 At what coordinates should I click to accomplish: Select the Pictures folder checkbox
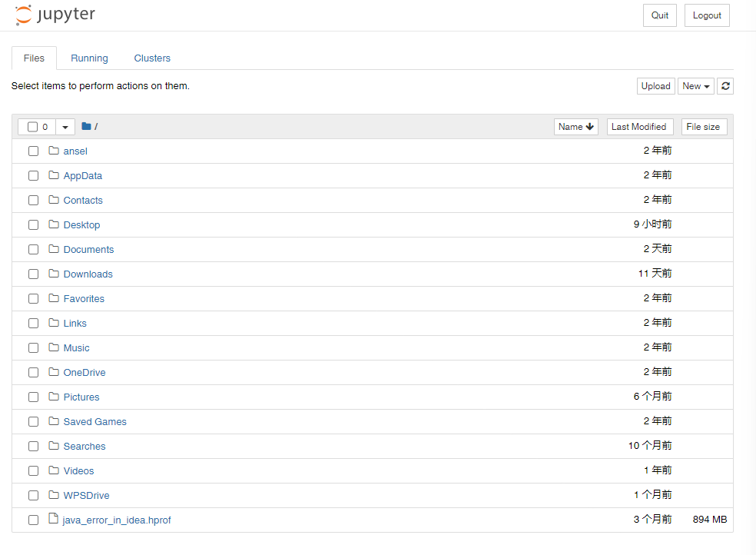(33, 397)
